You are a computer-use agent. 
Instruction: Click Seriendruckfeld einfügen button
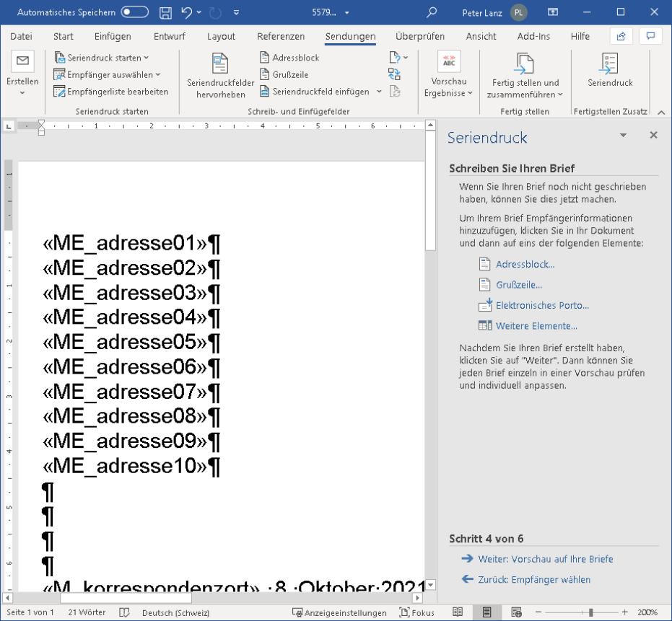click(315, 92)
